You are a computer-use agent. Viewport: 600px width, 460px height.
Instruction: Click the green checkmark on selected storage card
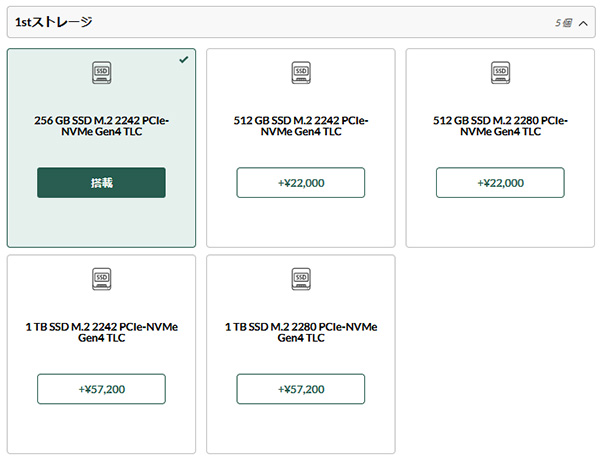coord(184,59)
